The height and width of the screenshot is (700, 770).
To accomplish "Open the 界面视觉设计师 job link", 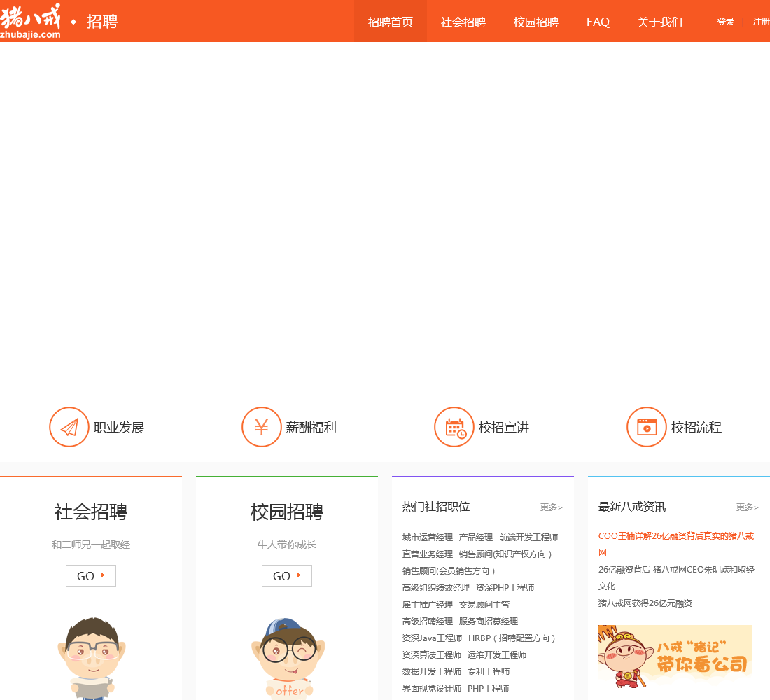I will click(x=432, y=688).
